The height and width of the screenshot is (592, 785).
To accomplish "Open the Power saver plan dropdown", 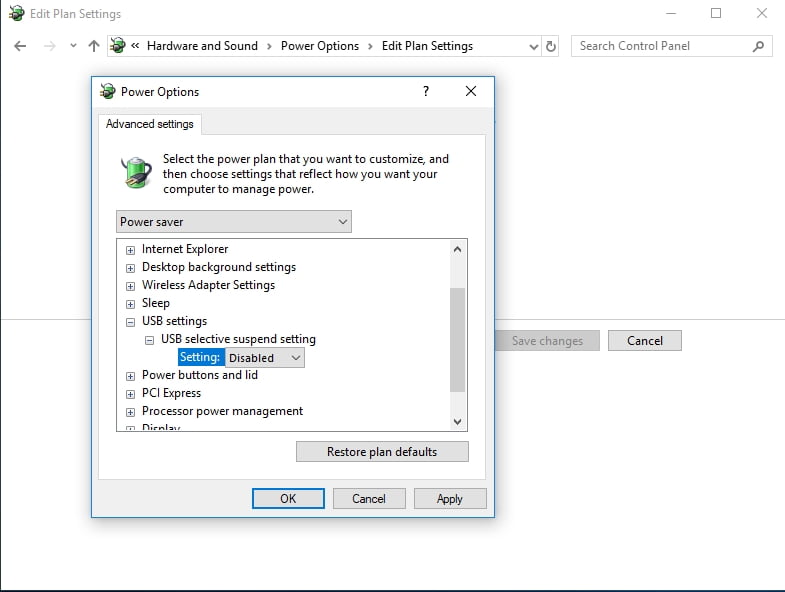I will 233,221.
